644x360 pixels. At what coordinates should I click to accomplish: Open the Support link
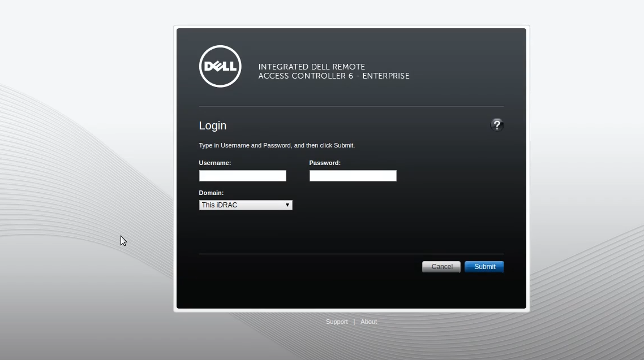click(x=337, y=322)
